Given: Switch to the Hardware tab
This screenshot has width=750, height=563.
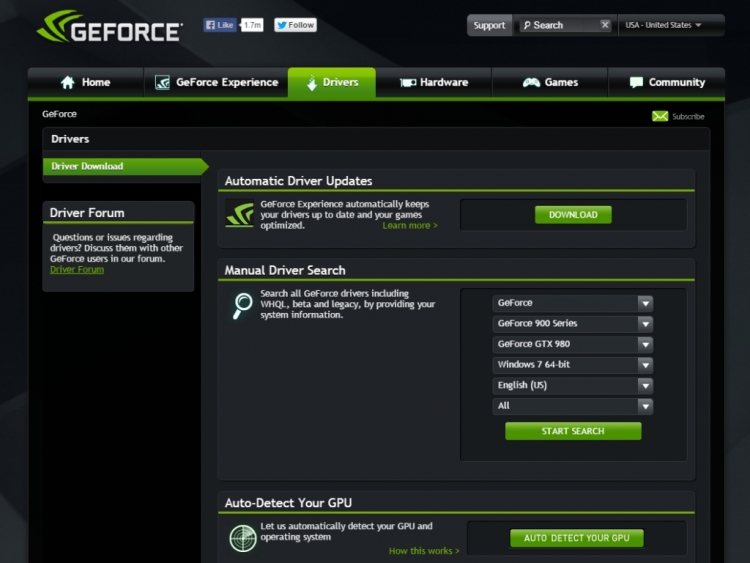Looking at the screenshot, I should pos(434,83).
